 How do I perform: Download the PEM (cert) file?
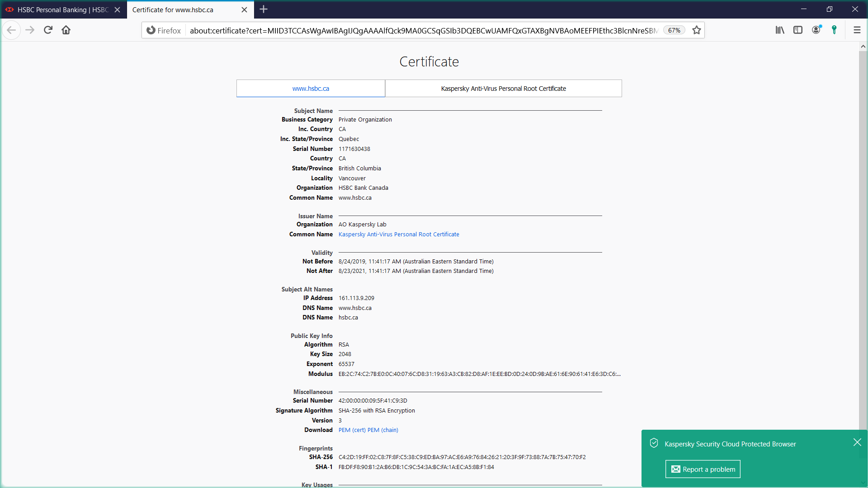tap(352, 430)
